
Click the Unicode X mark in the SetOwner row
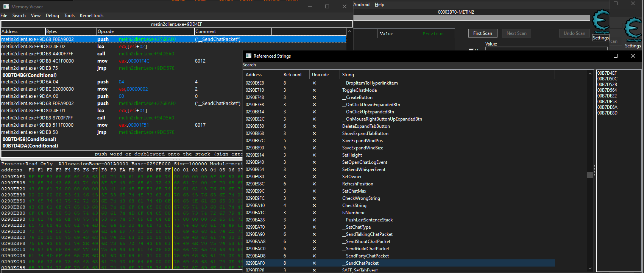coord(314,177)
